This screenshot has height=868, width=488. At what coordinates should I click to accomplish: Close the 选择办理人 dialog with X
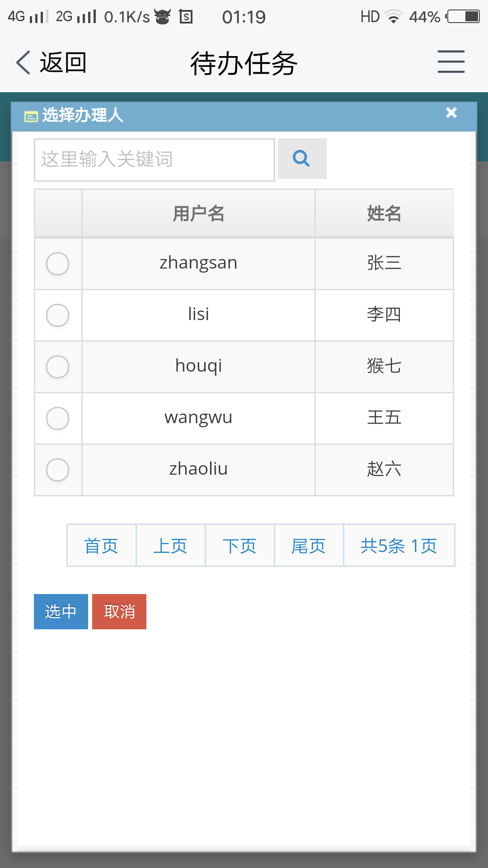[451, 113]
